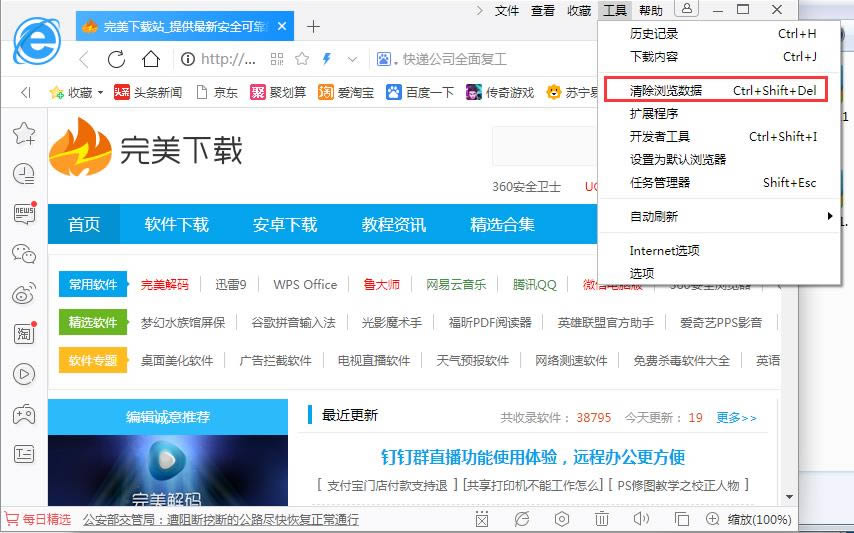Collapse the bookmarks bar with left arrow

pos(25,92)
